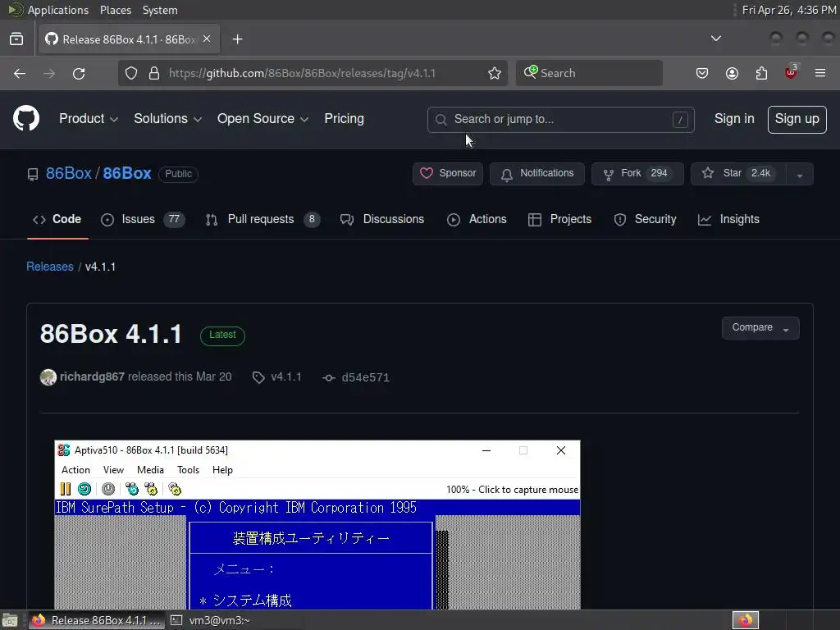Viewport: 840px width, 630px height.
Task: Click Sign in
Action: (734, 119)
